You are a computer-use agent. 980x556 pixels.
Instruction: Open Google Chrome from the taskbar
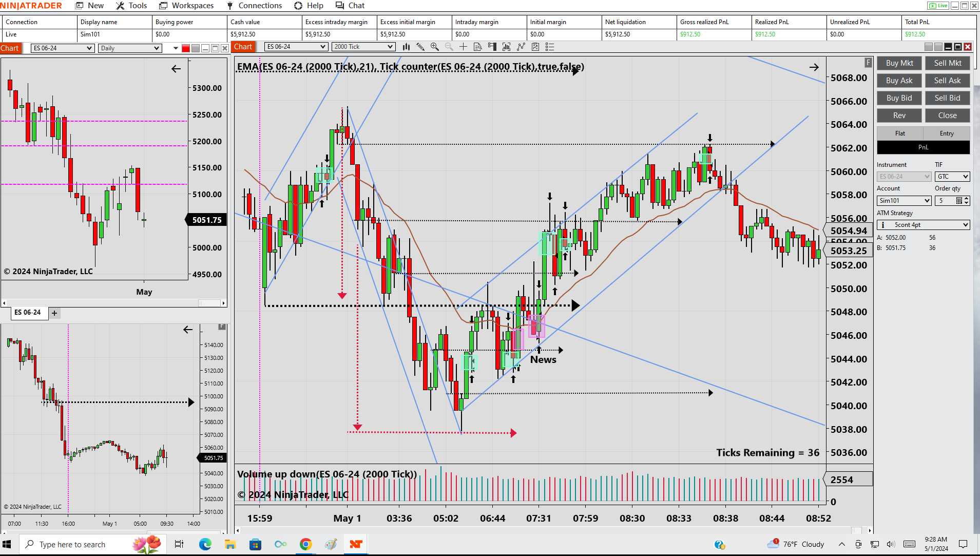[x=305, y=544]
